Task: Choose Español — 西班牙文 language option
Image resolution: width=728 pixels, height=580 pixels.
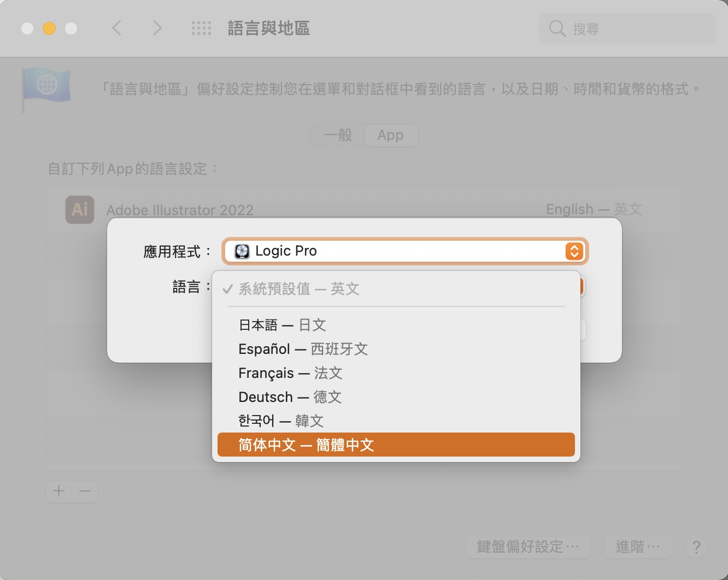Action: (x=396, y=349)
